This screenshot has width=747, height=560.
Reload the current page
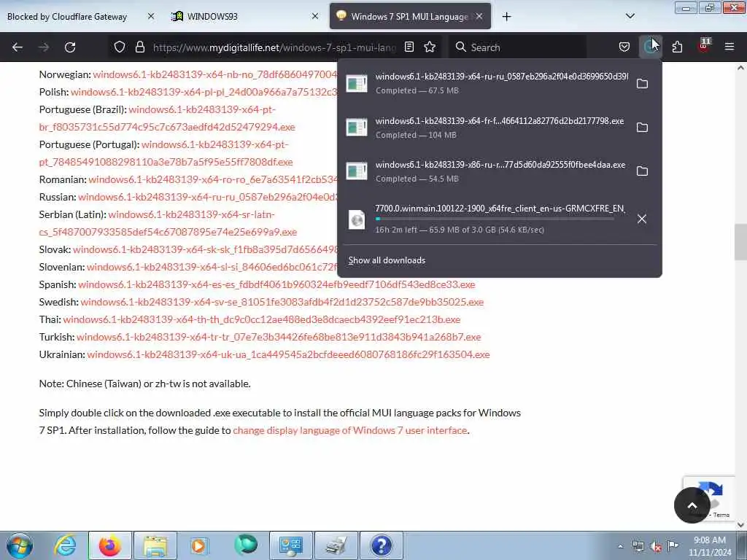pos(70,47)
